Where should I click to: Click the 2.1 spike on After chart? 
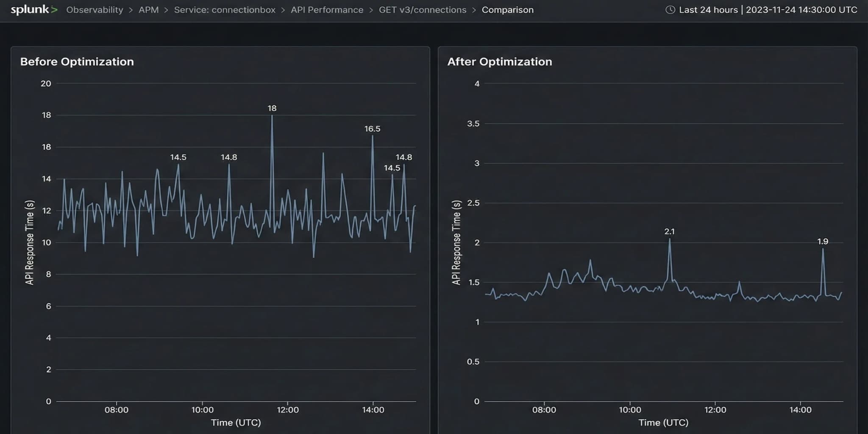[670, 232]
